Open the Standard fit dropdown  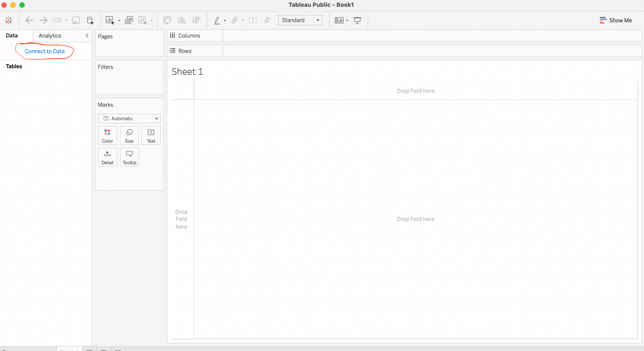[318, 20]
